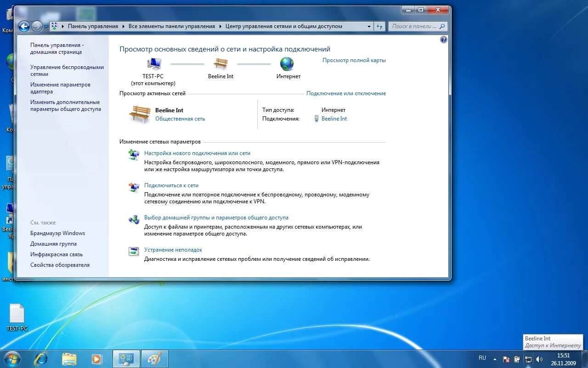This screenshot has width=588, height=368.
Task: Click 'Beeline Int' connection link
Action: pos(334,119)
